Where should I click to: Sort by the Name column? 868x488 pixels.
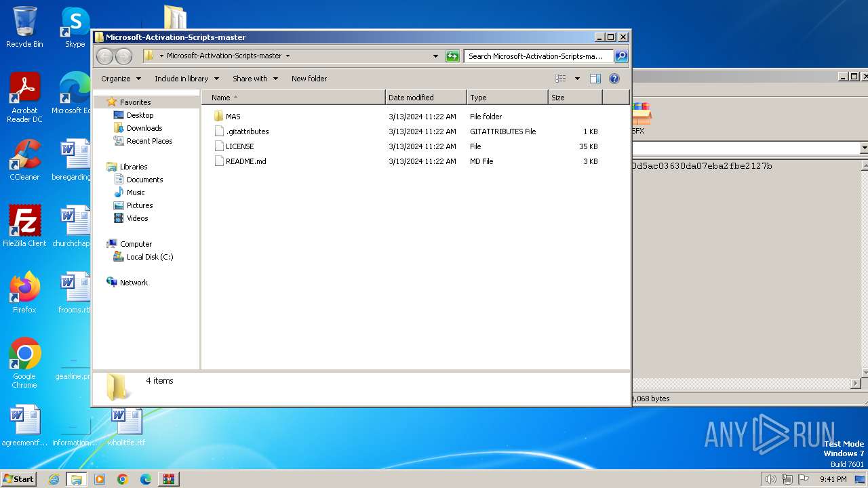[293, 98]
